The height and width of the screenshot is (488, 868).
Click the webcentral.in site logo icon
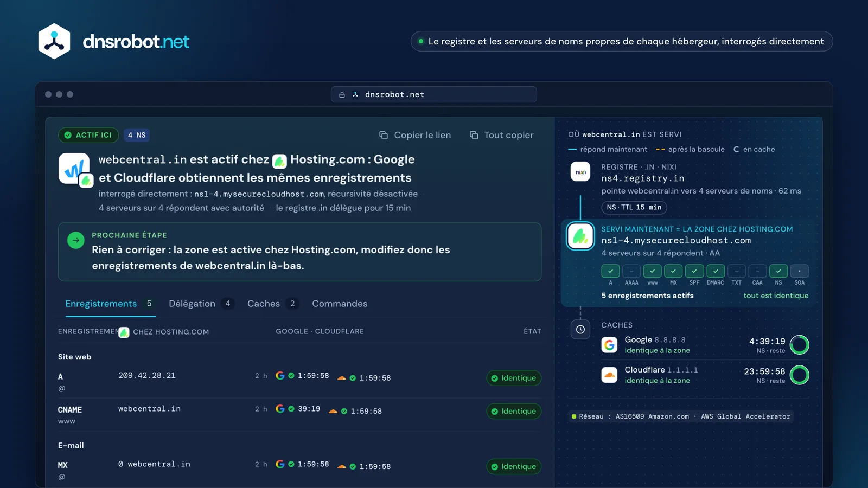(74, 169)
